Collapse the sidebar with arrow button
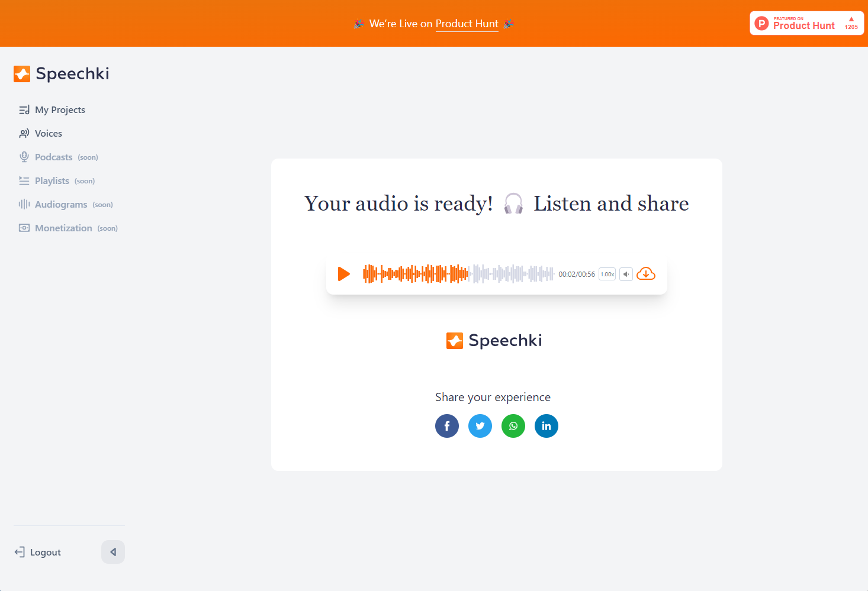This screenshot has width=868, height=591. point(113,552)
